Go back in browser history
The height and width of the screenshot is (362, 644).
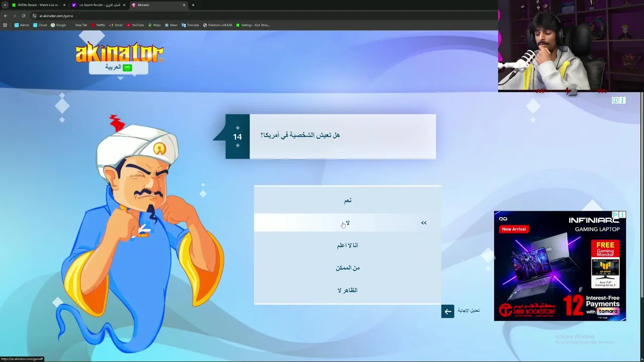pos(5,16)
